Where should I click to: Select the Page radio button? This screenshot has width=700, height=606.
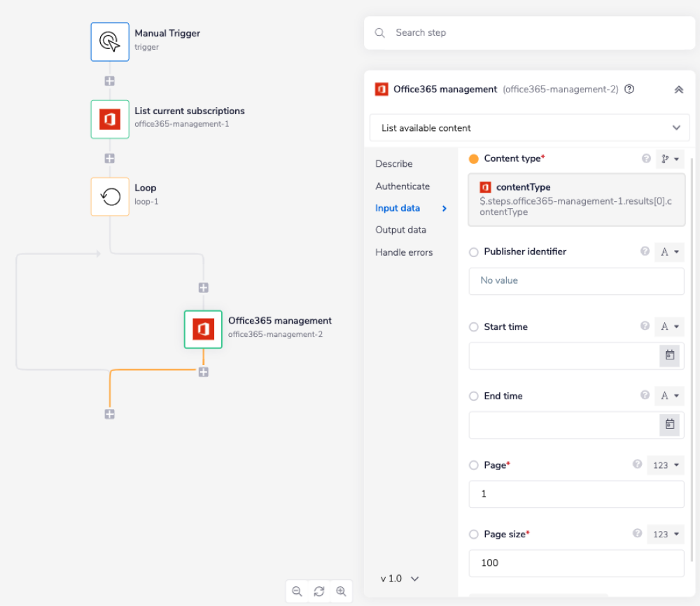475,464
